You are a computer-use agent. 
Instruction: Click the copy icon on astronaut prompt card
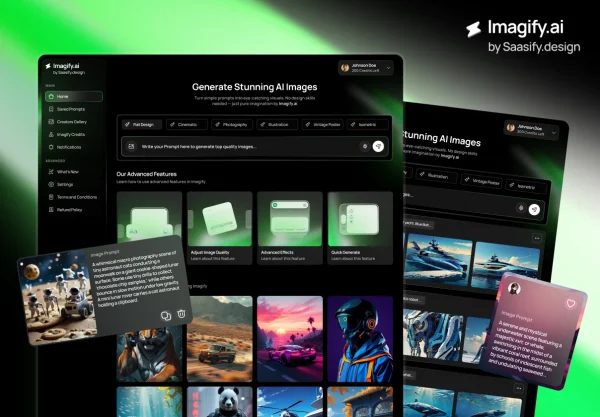tap(166, 316)
